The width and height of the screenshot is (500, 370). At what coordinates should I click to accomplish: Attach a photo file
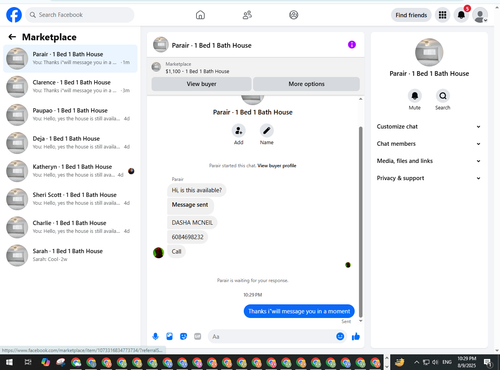pyautogui.click(x=169, y=337)
